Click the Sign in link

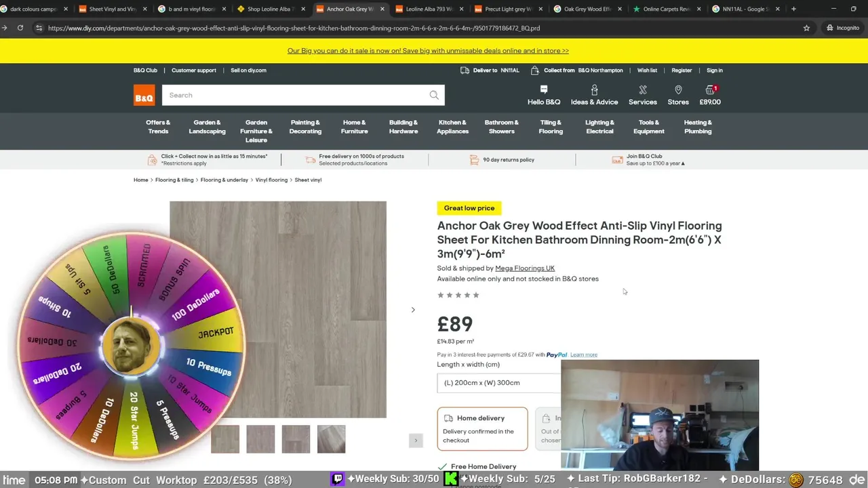715,70
